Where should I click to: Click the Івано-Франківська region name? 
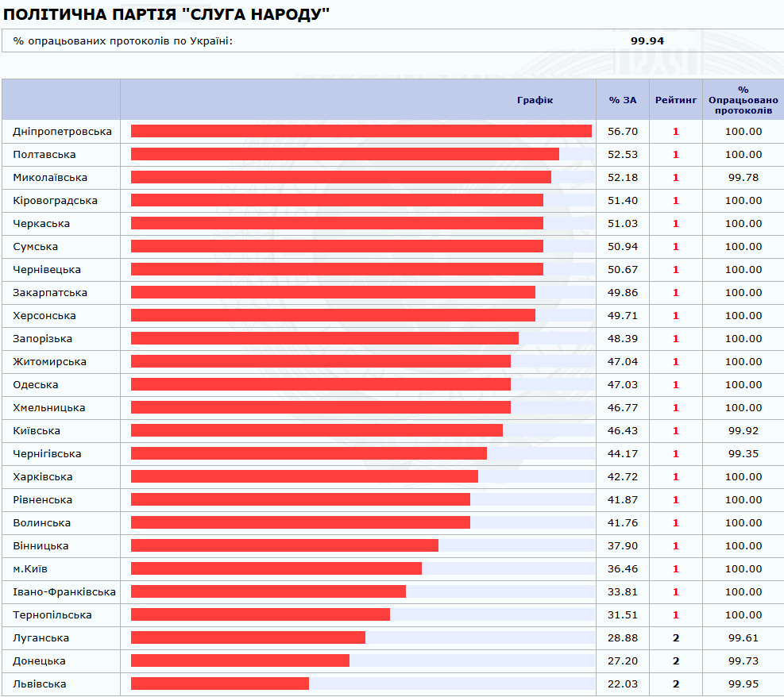tap(64, 591)
